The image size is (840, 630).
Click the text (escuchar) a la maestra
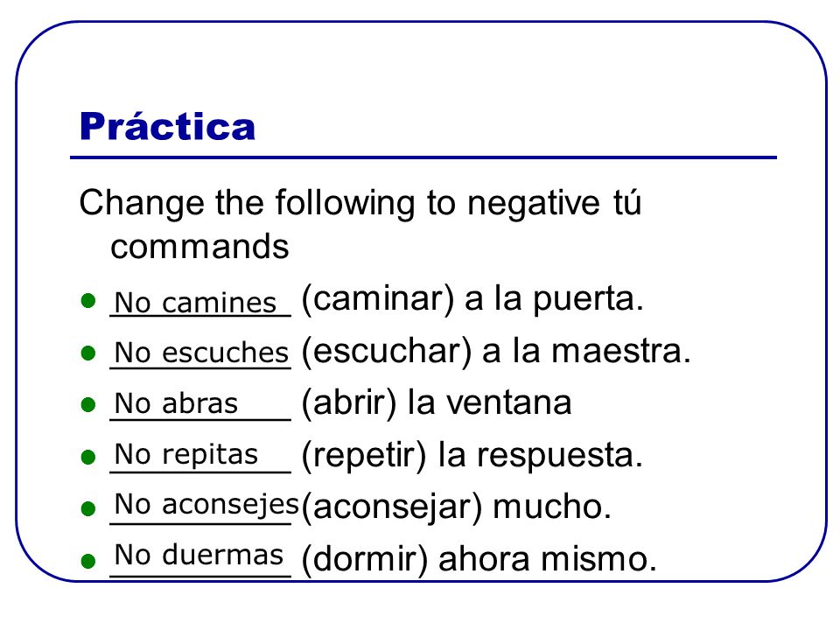point(496,352)
